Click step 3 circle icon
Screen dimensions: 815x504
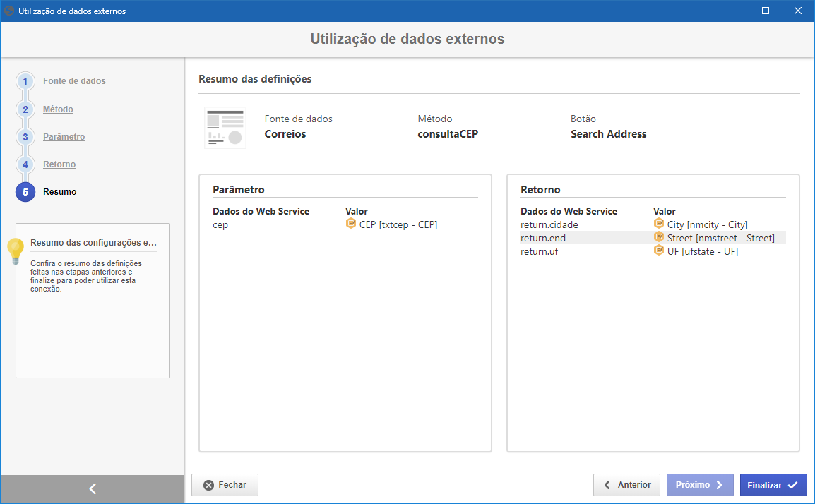pos(25,137)
